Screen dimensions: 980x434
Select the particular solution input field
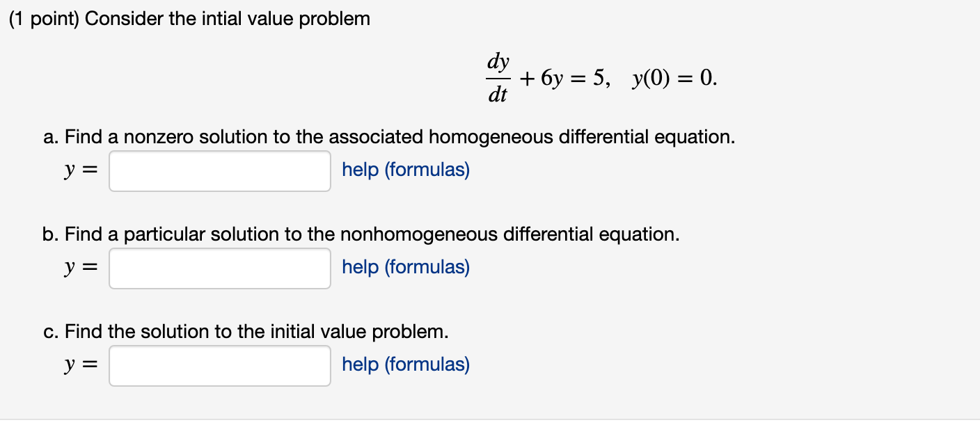pos(219,268)
